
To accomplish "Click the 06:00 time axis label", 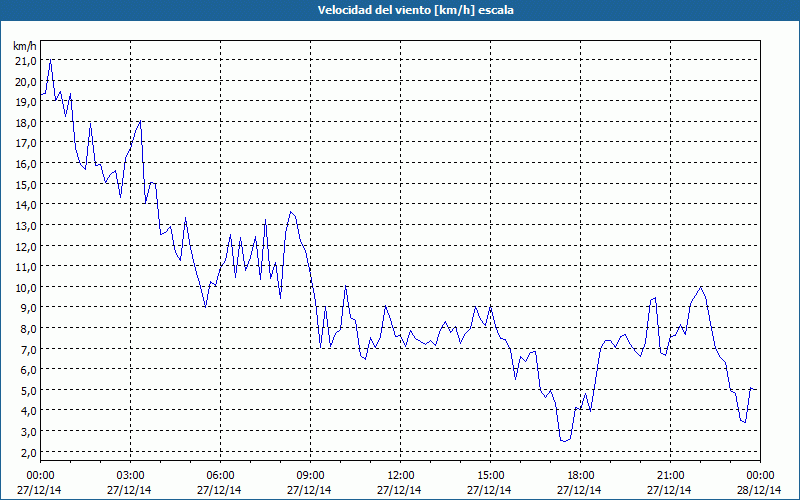I will point(220,476).
